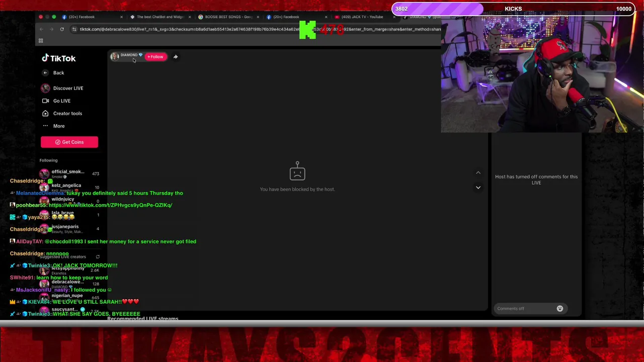Close The best ChatBot tab
The width and height of the screenshot is (644, 362).
pyautogui.click(x=190, y=17)
